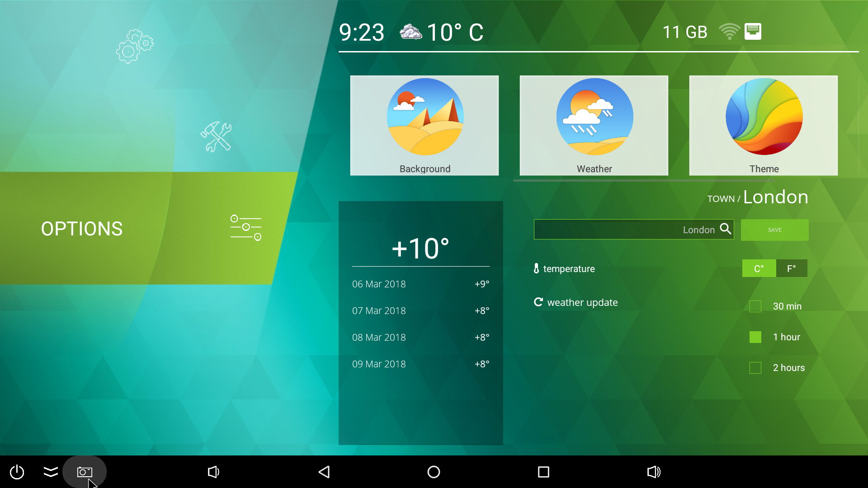The image size is (868, 488).
Task: Enable the 2 hours weather update interval
Action: pyautogui.click(x=755, y=367)
